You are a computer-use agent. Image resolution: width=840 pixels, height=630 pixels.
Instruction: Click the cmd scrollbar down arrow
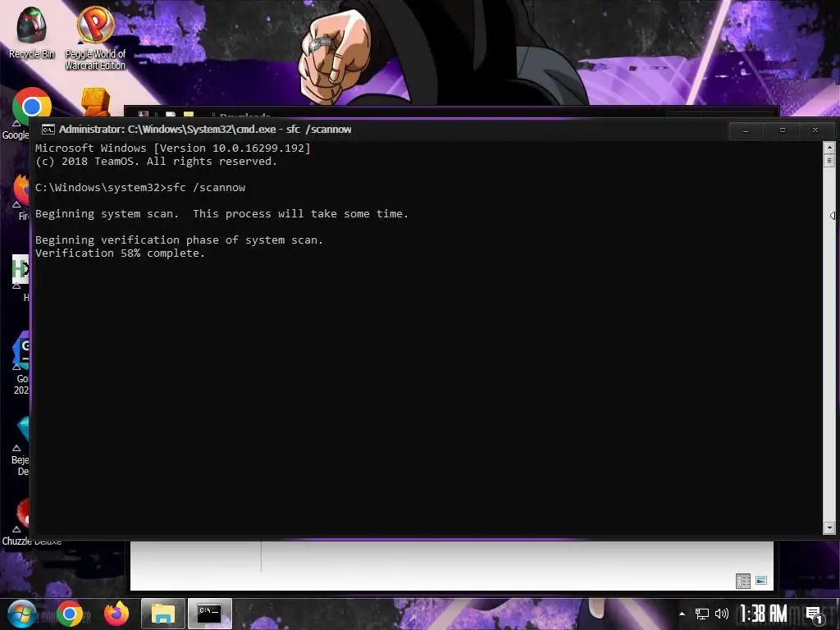click(829, 527)
